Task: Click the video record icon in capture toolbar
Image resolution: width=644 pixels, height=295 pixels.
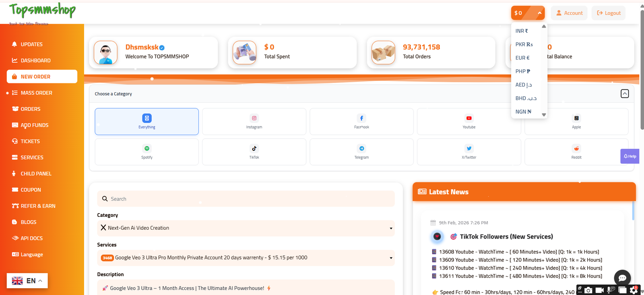Action: [600, 290]
